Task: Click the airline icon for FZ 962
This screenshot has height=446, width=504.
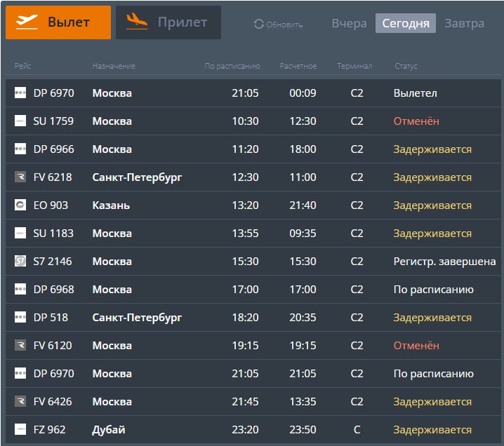Action: click(20, 430)
